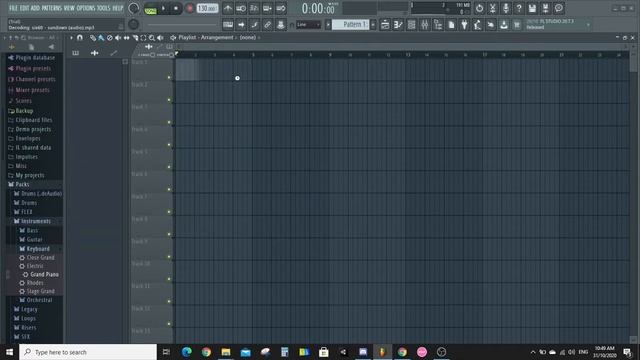Viewport: 640px width, 360px height.
Task: Mute Track 1 with its green light
Action: pos(169,78)
